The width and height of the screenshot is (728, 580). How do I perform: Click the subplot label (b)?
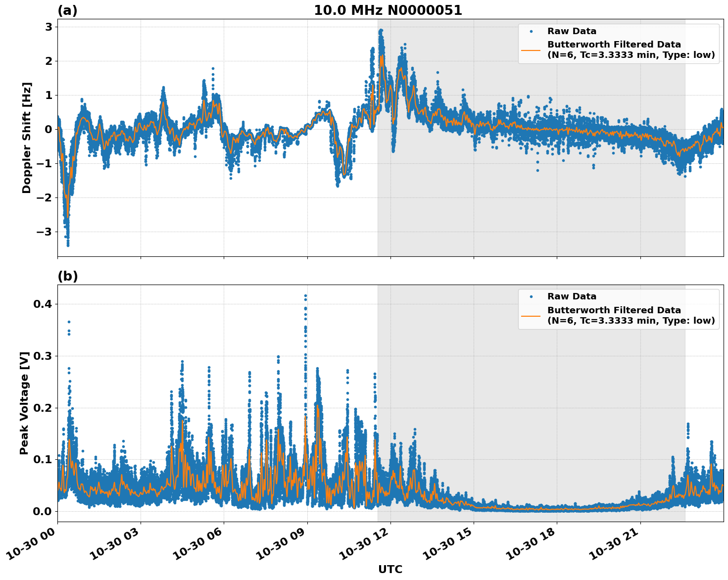click(x=67, y=276)
